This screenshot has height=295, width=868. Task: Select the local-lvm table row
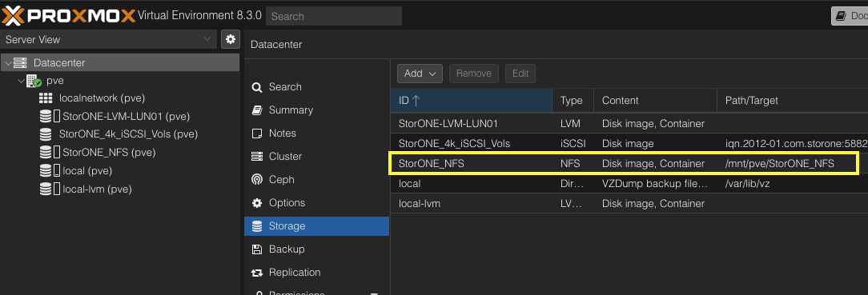click(629, 203)
